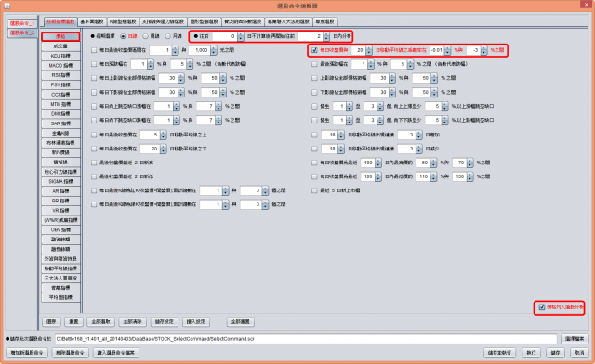Click into the 1,000 value field
This screenshot has height=364, width=595.
coord(200,50)
